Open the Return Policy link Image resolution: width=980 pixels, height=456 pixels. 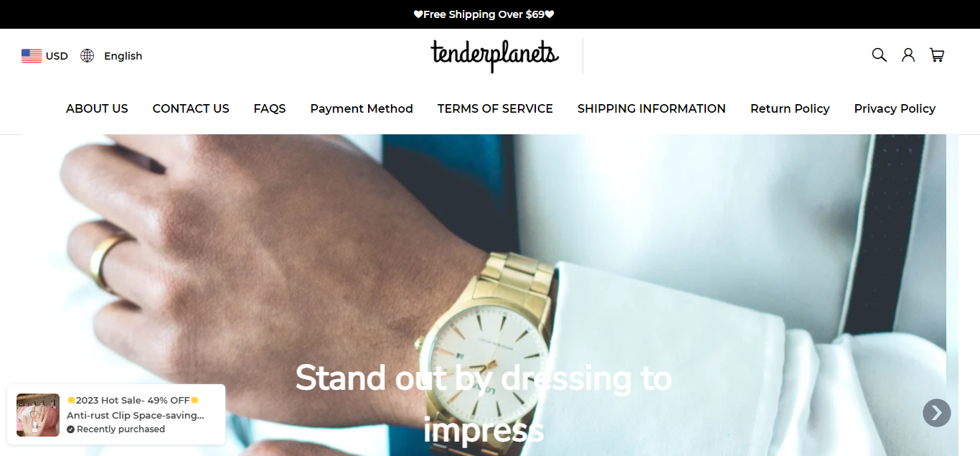tap(790, 108)
